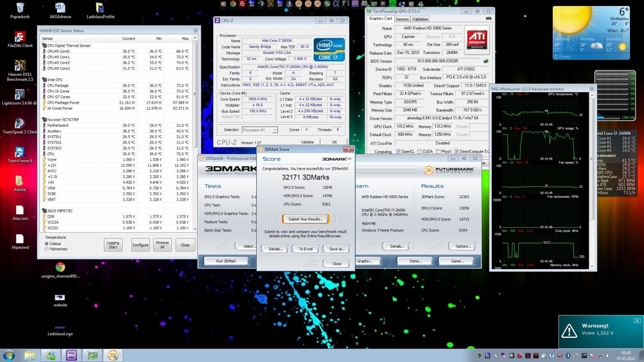The height and width of the screenshot is (362, 644).
Task: Switch to Sensors tab in GPU-Z
Action: point(402,19)
